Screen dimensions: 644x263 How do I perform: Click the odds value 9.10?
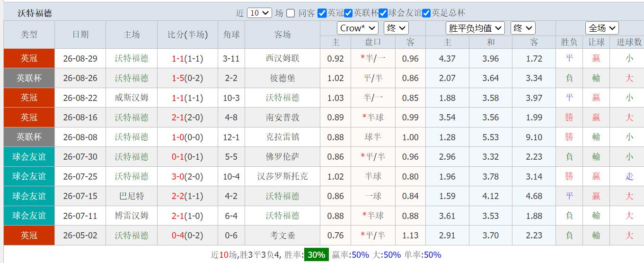pyautogui.click(x=534, y=137)
